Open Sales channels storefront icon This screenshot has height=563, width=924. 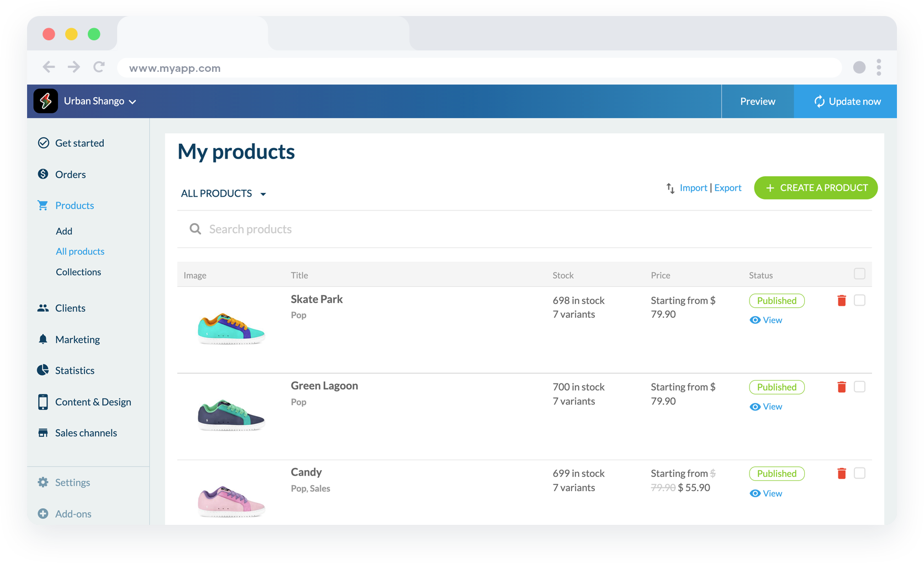pos(43,433)
